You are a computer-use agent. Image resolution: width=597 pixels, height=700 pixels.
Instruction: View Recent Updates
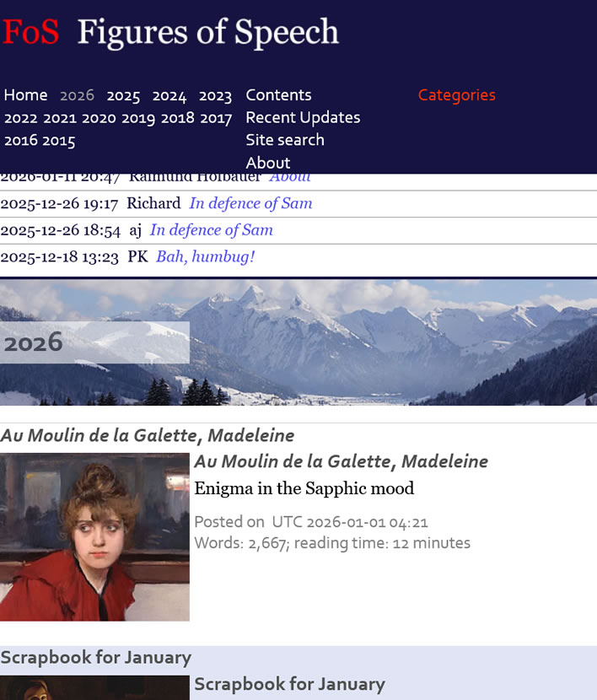coord(303,117)
